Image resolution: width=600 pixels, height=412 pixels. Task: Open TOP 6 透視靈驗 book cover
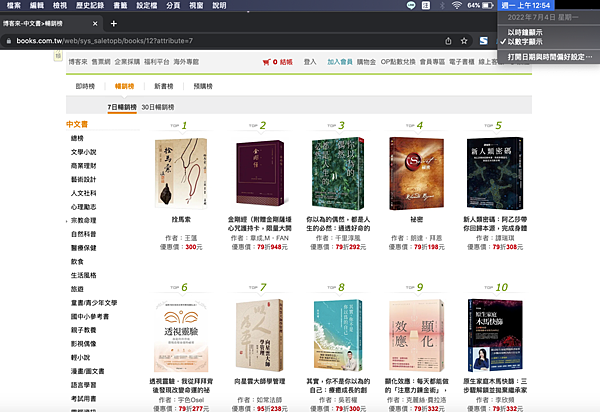point(181,335)
